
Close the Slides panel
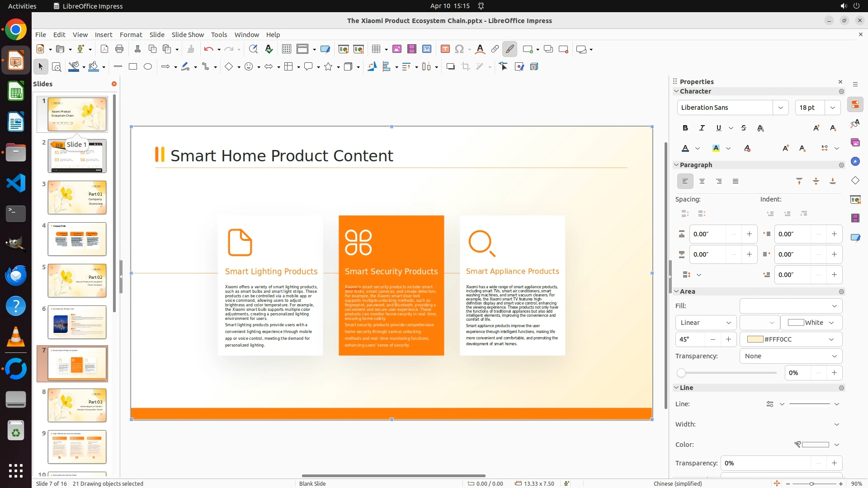tap(114, 84)
